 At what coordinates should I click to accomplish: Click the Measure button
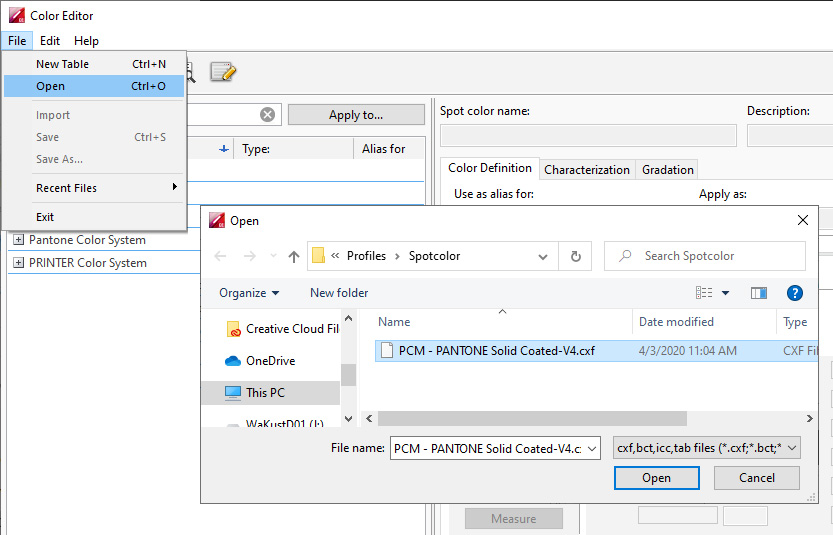pos(514,519)
